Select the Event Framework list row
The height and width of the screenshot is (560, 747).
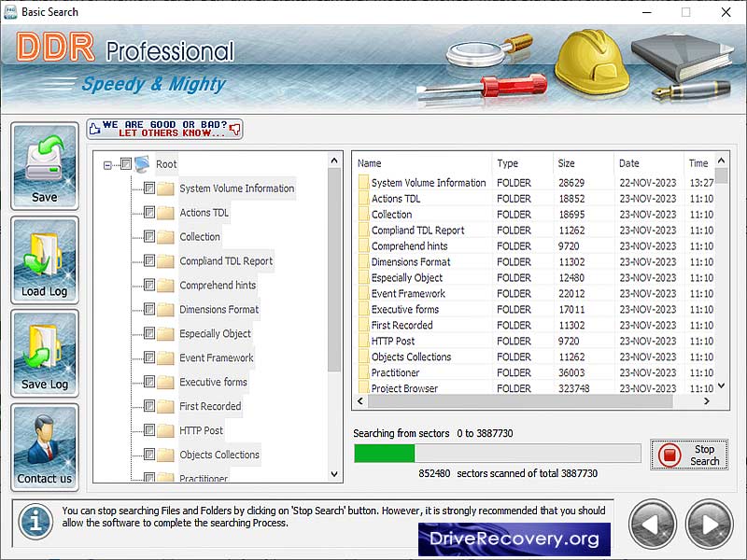pos(535,293)
